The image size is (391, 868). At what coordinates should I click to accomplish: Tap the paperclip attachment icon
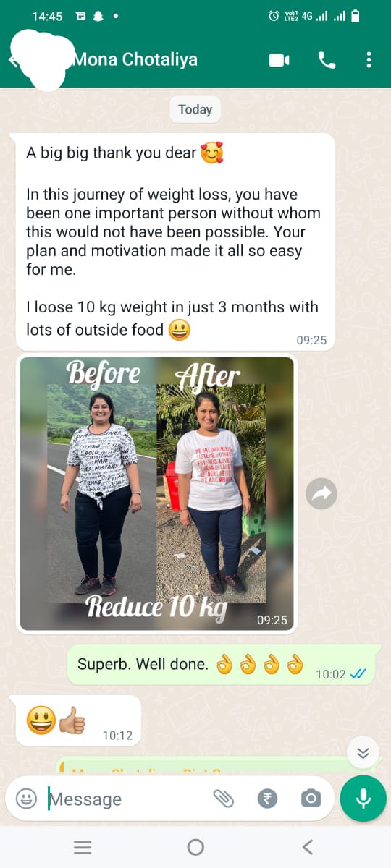click(x=224, y=799)
